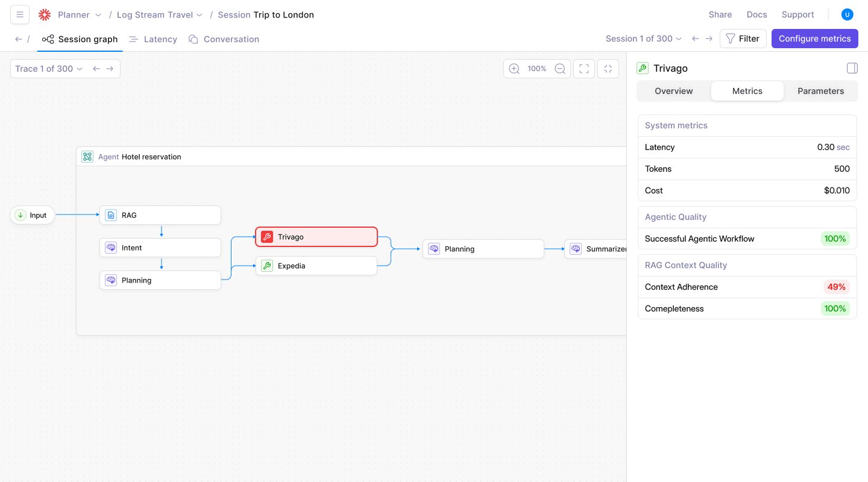
Task: Toggle the side panel layout icon
Action: [x=852, y=68]
